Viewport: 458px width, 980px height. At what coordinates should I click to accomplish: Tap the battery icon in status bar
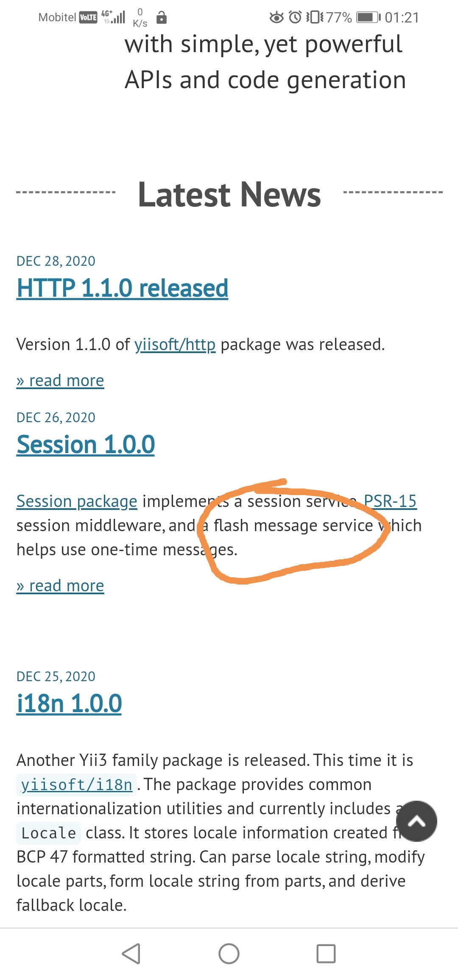click(369, 17)
